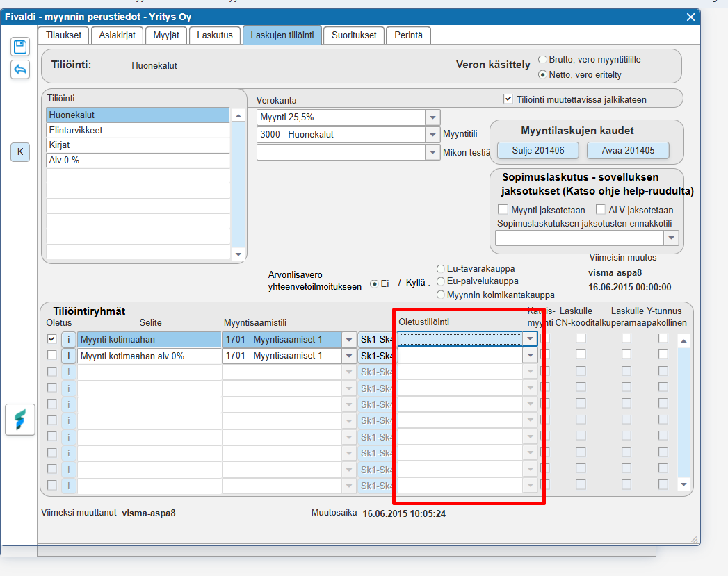
Task: Click info icon for Myynti kotimaahan row
Action: [68, 339]
